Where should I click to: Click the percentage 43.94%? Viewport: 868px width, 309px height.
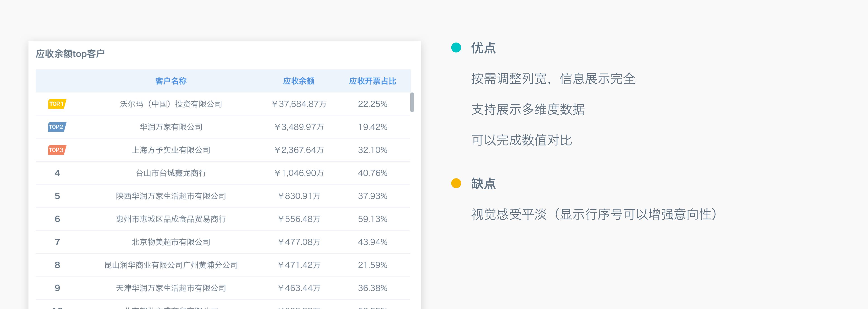(372, 242)
